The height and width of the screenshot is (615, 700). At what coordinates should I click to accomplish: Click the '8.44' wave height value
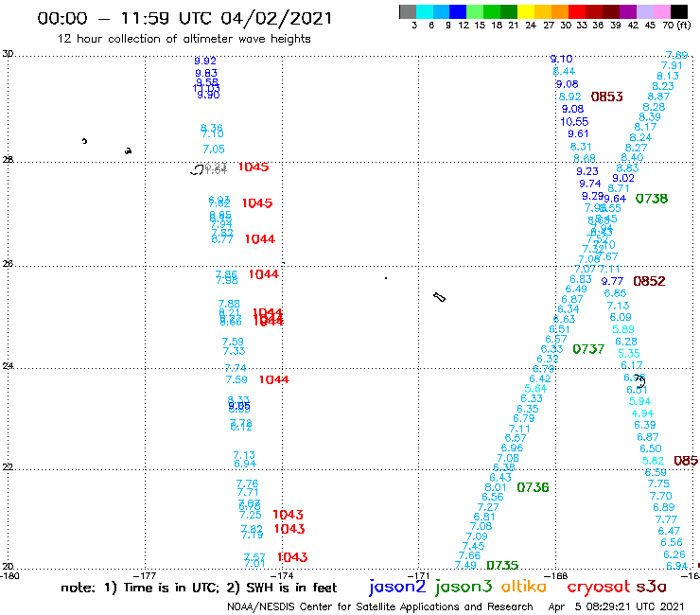click(564, 71)
